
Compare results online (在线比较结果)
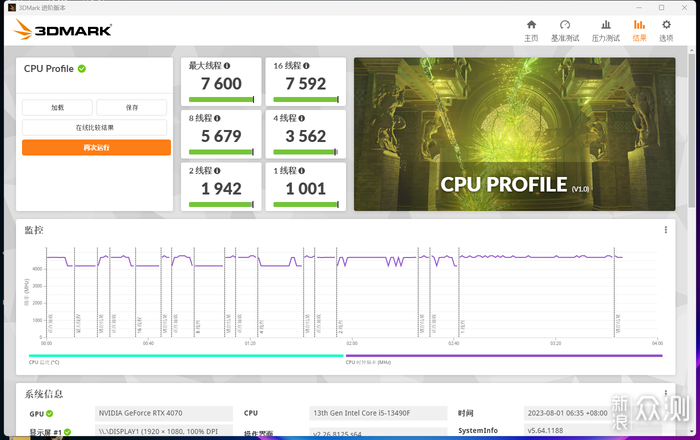[95, 128]
